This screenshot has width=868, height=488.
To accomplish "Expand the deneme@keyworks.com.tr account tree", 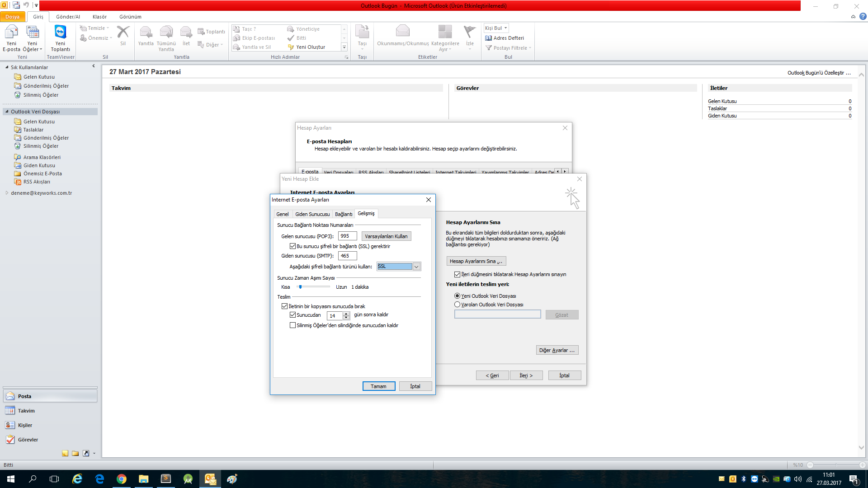I will pyautogui.click(x=7, y=193).
